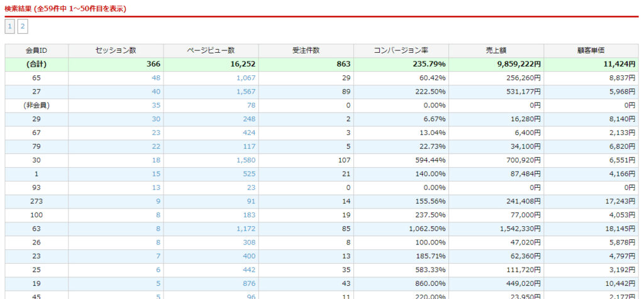Select sales amount 700,920円 cell
Screen dimensions: 644x299
tap(496, 160)
